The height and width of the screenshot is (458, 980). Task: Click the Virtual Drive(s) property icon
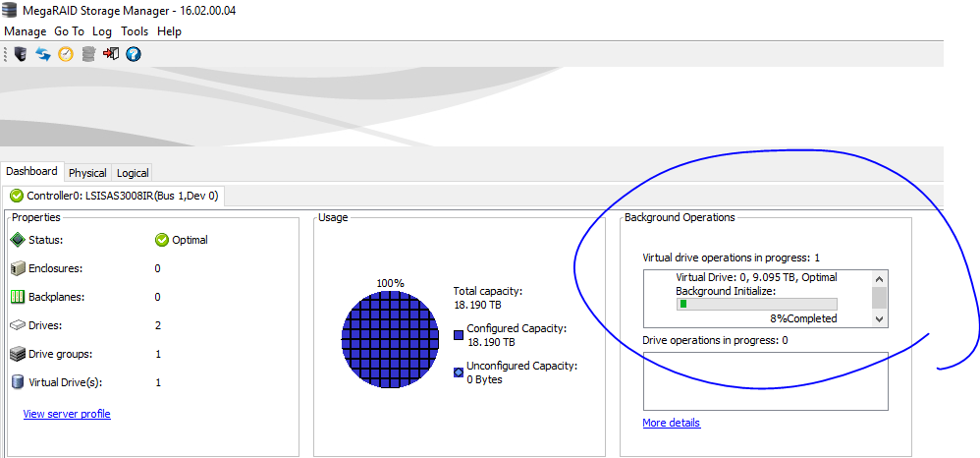coord(18,382)
